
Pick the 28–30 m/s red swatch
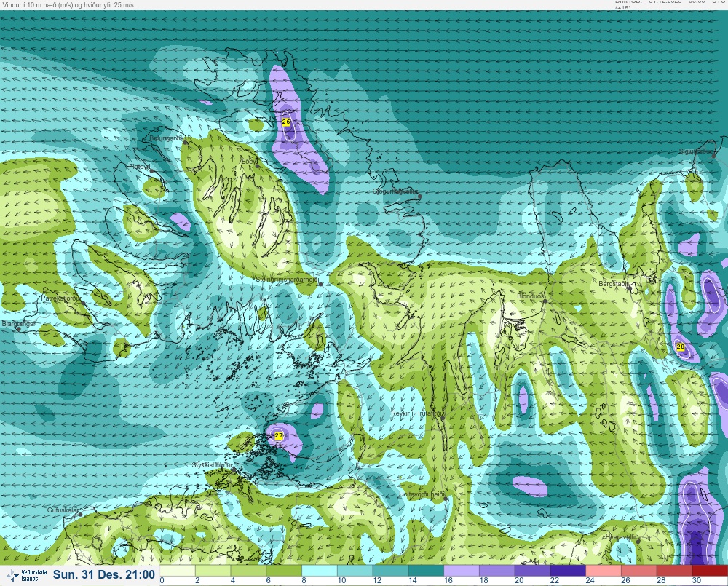click(x=674, y=571)
